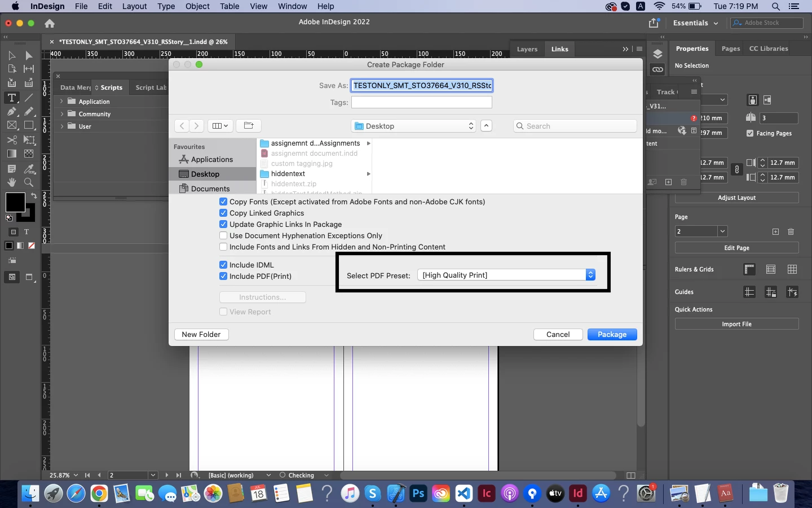Image resolution: width=812 pixels, height=508 pixels.
Task: Click Cancel in package dialog
Action: coord(558,335)
